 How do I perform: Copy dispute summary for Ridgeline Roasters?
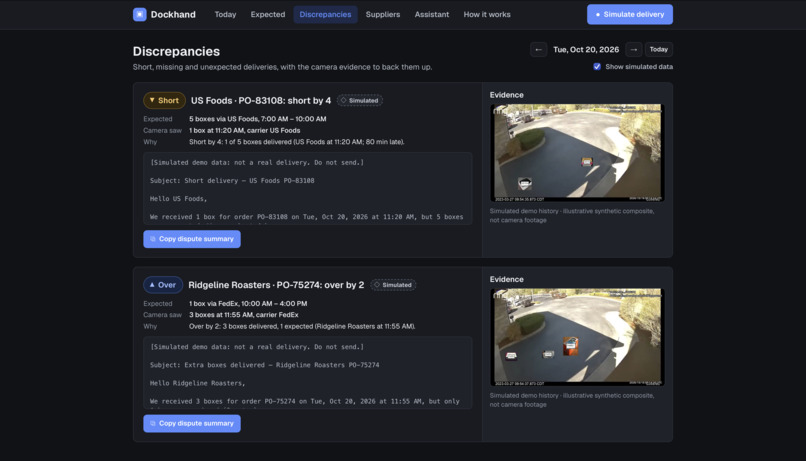tap(192, 423)
